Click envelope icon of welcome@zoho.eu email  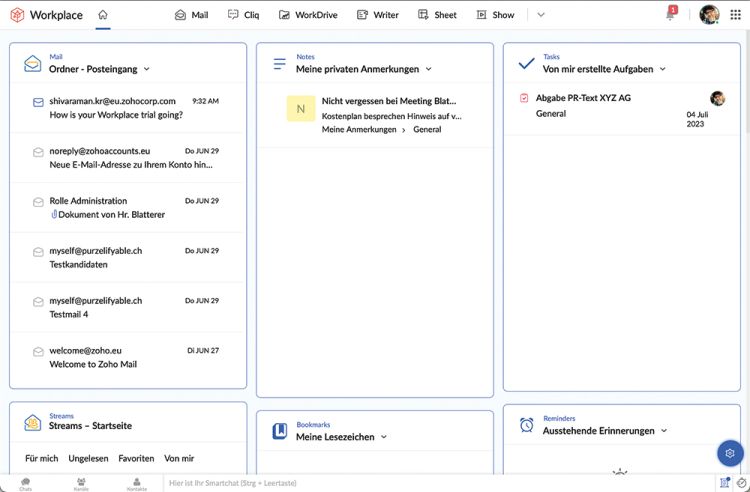pos(38,352)
